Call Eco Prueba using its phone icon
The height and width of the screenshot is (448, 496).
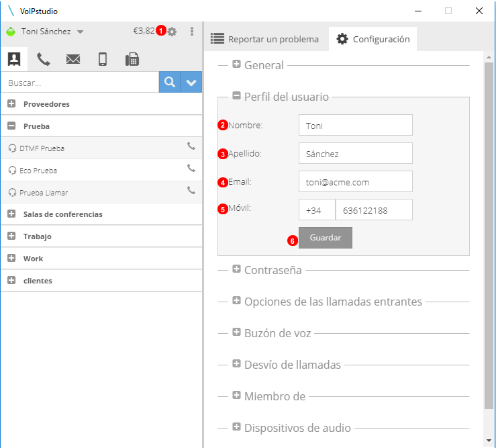191,168
